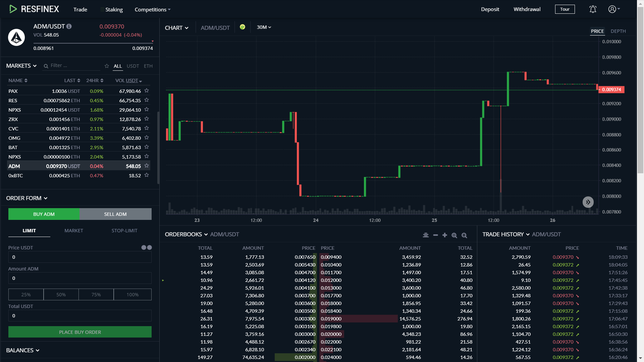Click the page vertical scrollbar thumb
Screen dimensions: 644x362
(641, 90)
